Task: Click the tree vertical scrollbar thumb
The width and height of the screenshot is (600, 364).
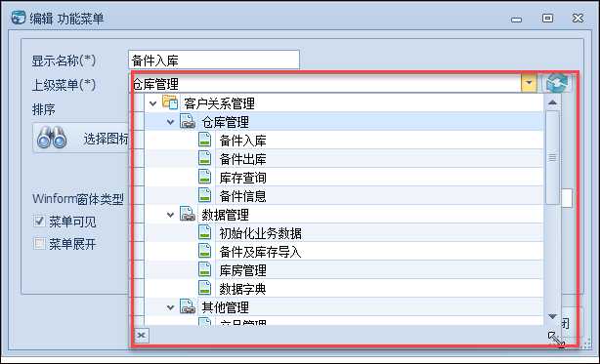Action: (552, 157)
